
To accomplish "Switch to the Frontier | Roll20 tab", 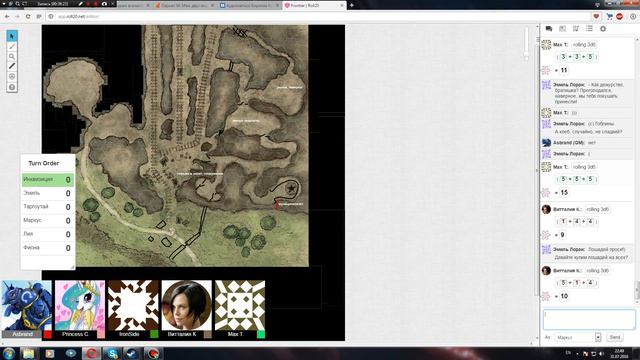I will (x=314, y=5).
